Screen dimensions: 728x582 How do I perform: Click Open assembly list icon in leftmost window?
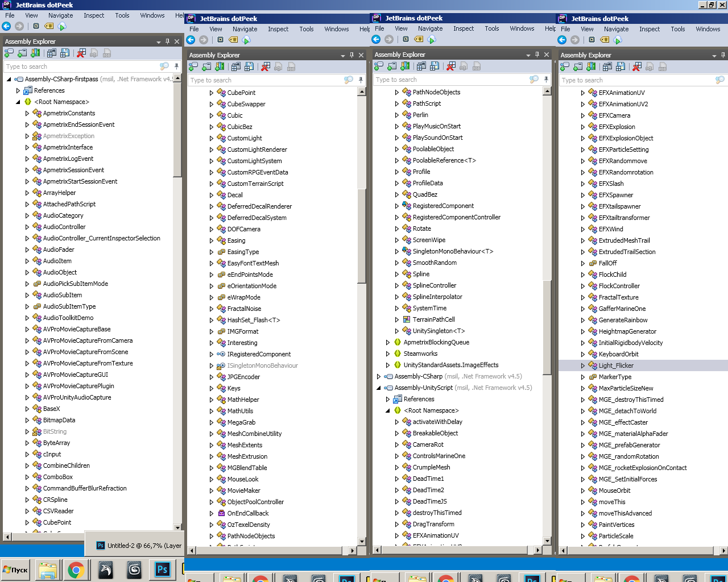click(x=52, y=53)
